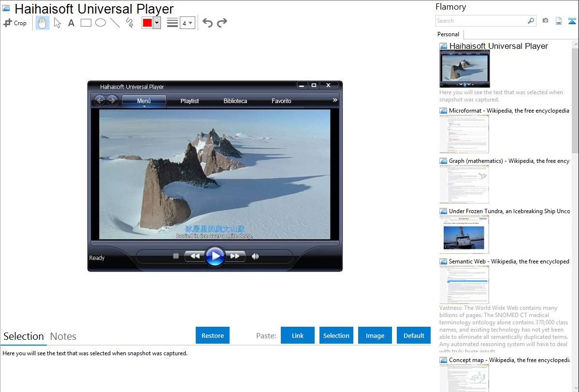
Task: Click the player back navigation arrow
Action: point(100,101)
